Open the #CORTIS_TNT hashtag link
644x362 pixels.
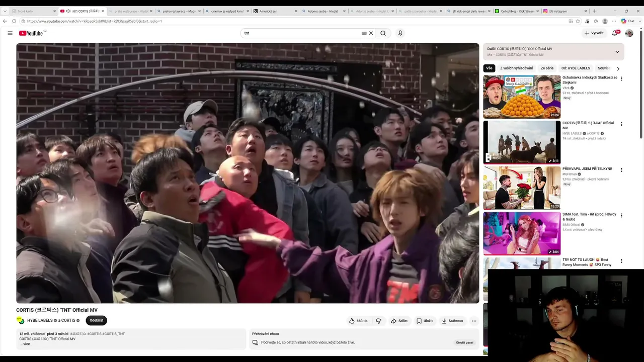(x=114, y=334)
